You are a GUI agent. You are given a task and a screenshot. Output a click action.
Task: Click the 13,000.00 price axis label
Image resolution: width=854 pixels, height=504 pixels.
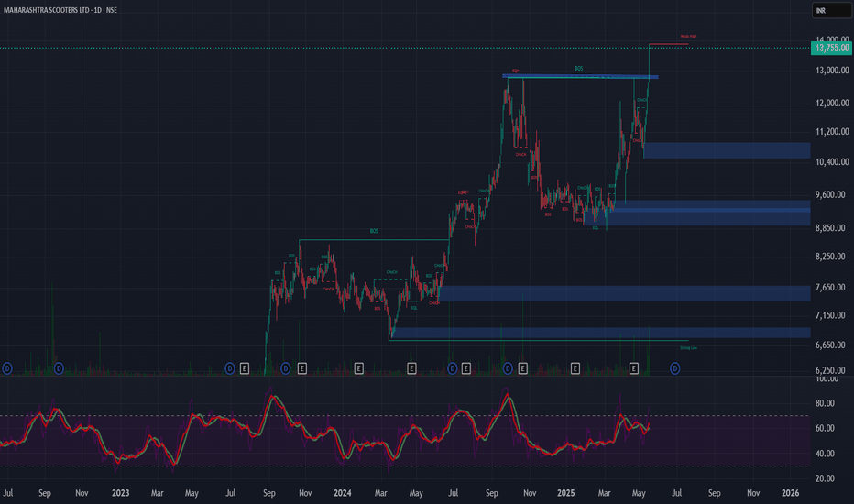[832, 71]
